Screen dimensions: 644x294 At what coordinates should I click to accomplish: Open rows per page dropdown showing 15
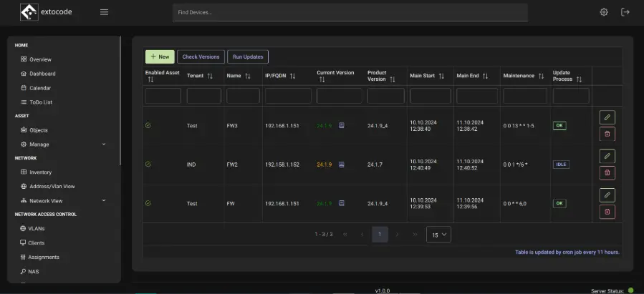[x=438, y=234]
